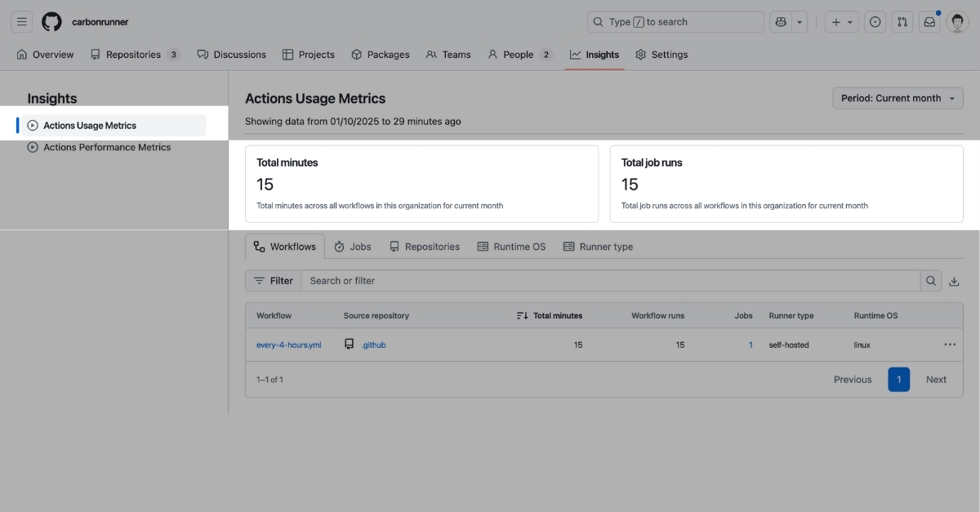
Task: Expand the create new plus dropdown
Action: point(841,22)
